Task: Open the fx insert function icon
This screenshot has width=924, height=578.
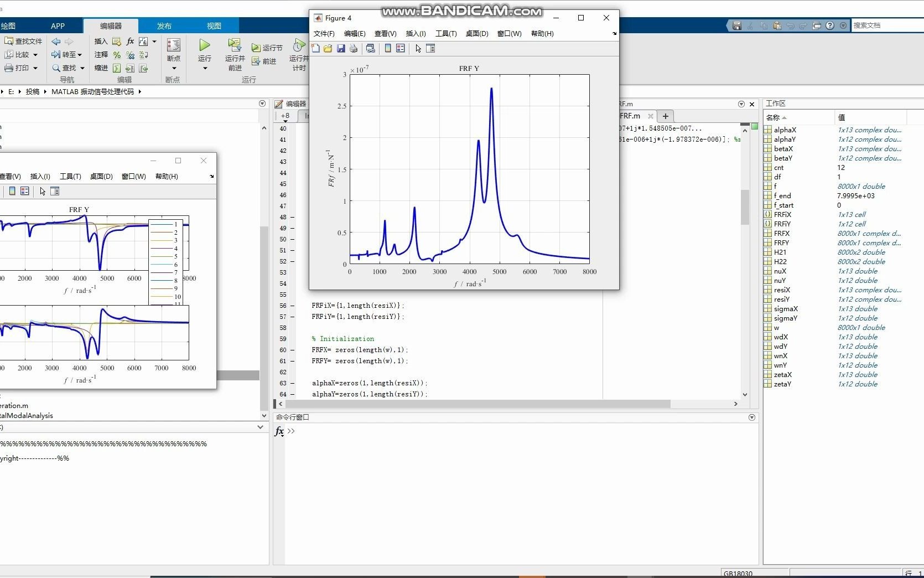Action: [x=131, y=42]
